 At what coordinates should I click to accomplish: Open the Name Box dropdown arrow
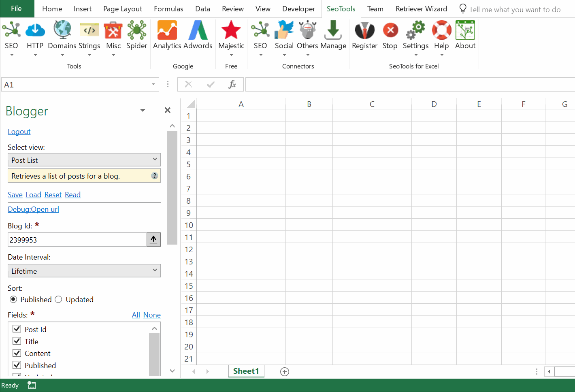pos(153,84)
